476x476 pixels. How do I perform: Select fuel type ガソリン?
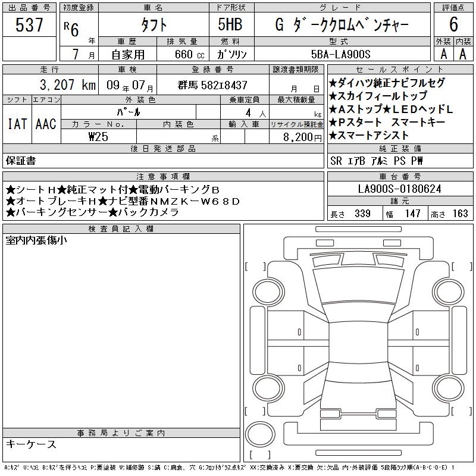tap(231, 54)
